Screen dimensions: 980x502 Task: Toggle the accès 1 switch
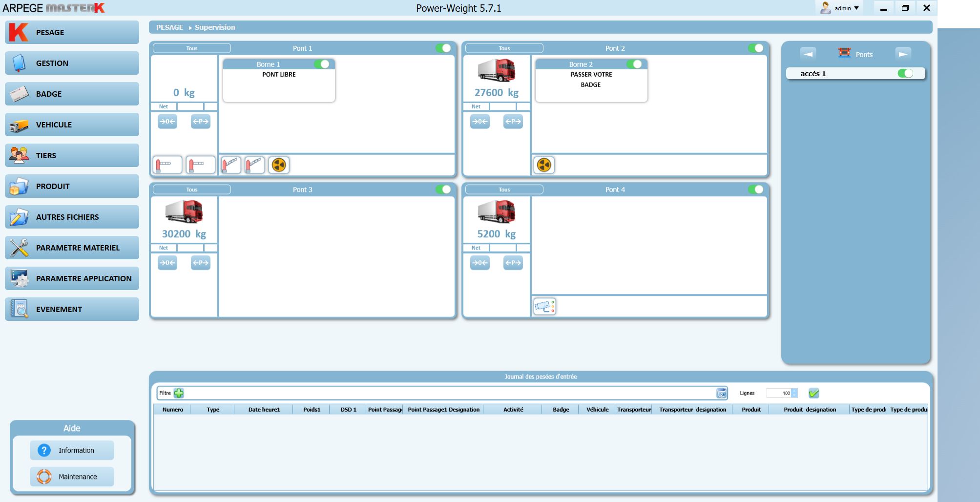(x=905, y=73)
